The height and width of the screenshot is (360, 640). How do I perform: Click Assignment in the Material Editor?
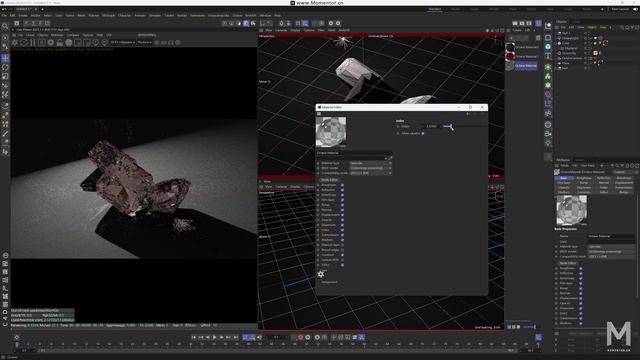(x=329, y=282)
